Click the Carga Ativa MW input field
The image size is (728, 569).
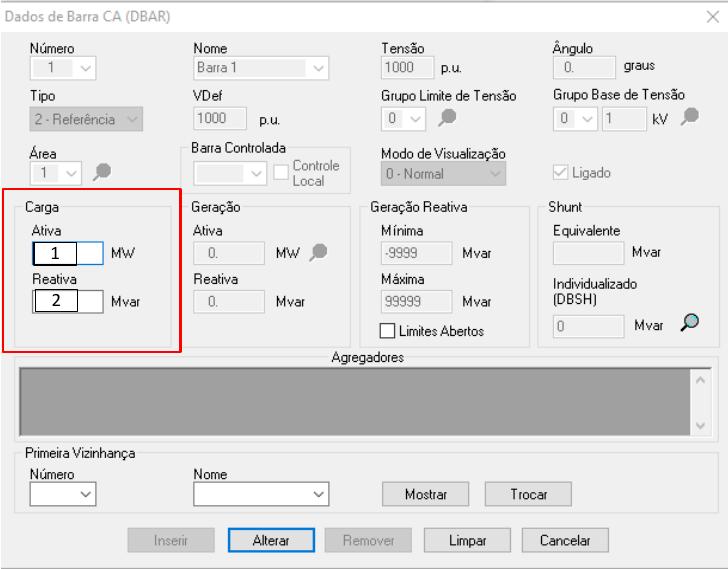[68, 253]
